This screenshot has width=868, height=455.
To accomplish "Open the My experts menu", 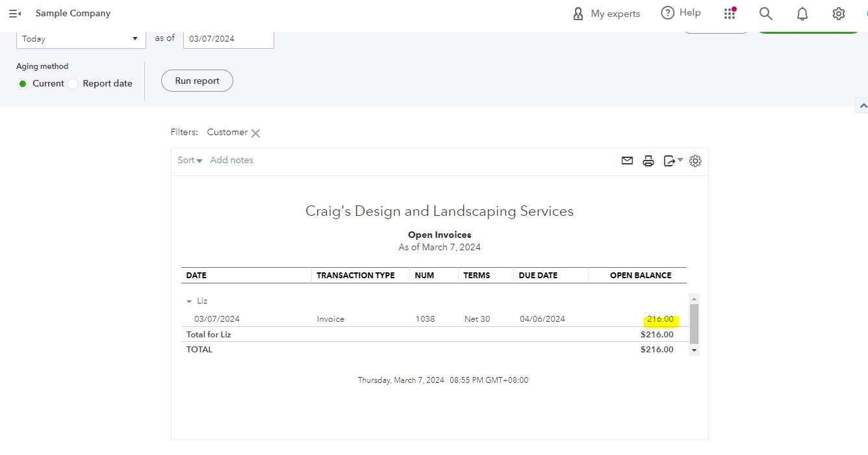I will coord(606,14).
